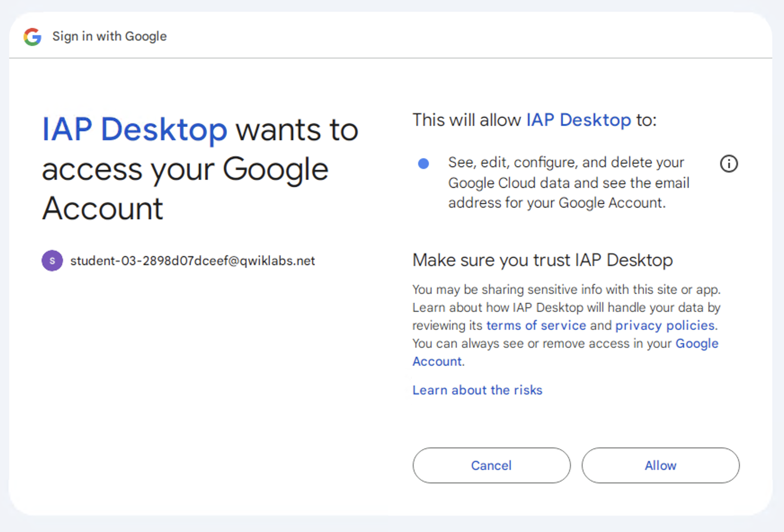The image size is (784, 532).
Task: Click 'Sign in with Google' header text
Action: coord(109,36)
